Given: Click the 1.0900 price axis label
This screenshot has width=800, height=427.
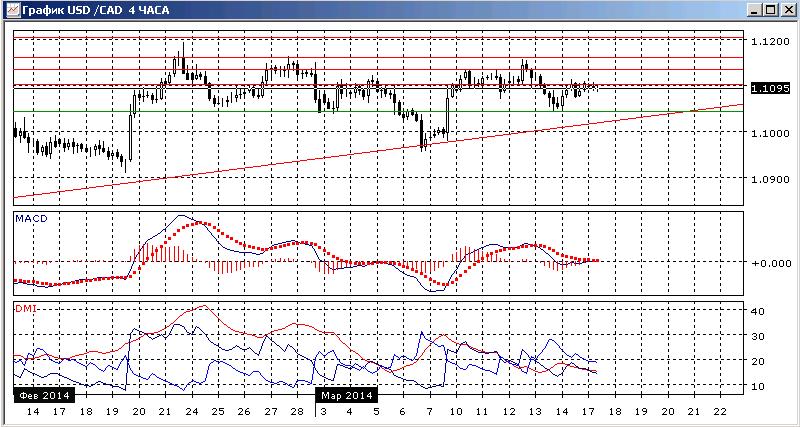Looking at the screenshot, I should tap(769, 180).
